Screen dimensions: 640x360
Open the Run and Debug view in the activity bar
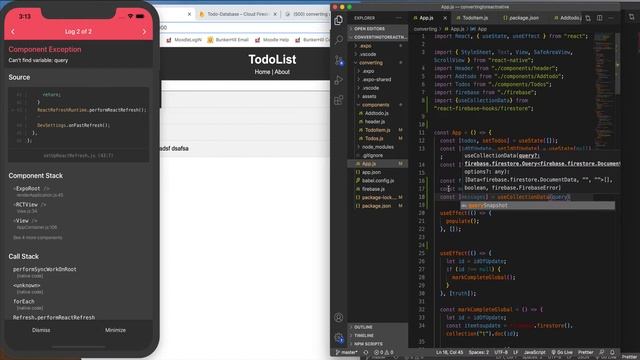[338, 80]
